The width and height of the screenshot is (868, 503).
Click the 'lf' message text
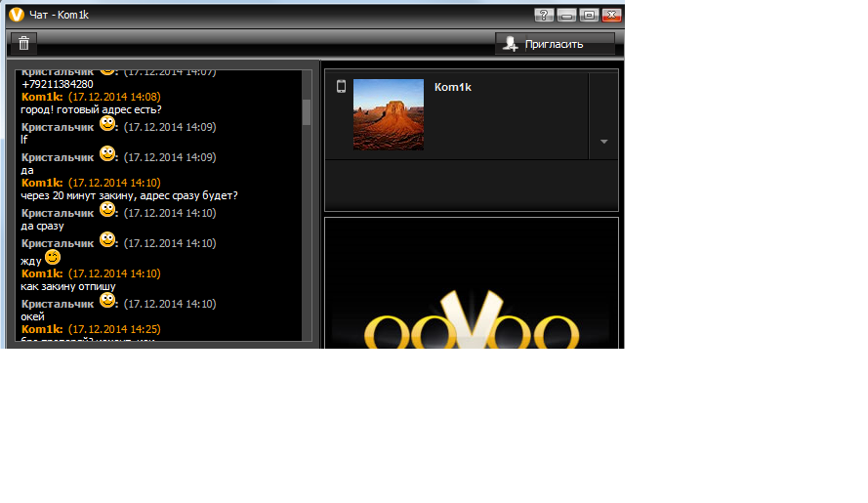[x=23, y=140]
